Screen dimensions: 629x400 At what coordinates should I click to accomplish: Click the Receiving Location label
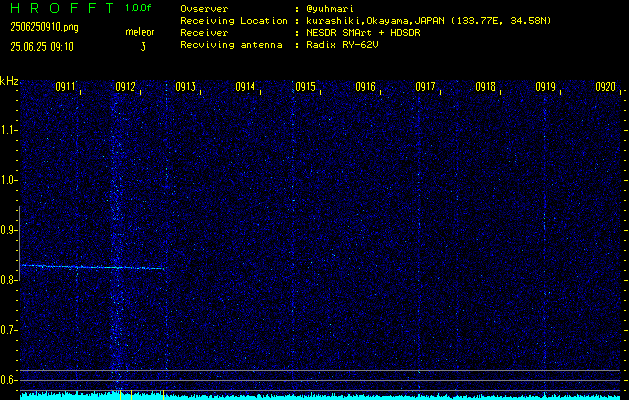(x=234, y=21)
